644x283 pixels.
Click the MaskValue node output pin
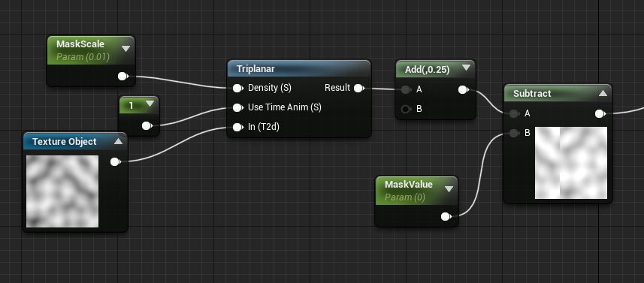click(x=446, y=216)
